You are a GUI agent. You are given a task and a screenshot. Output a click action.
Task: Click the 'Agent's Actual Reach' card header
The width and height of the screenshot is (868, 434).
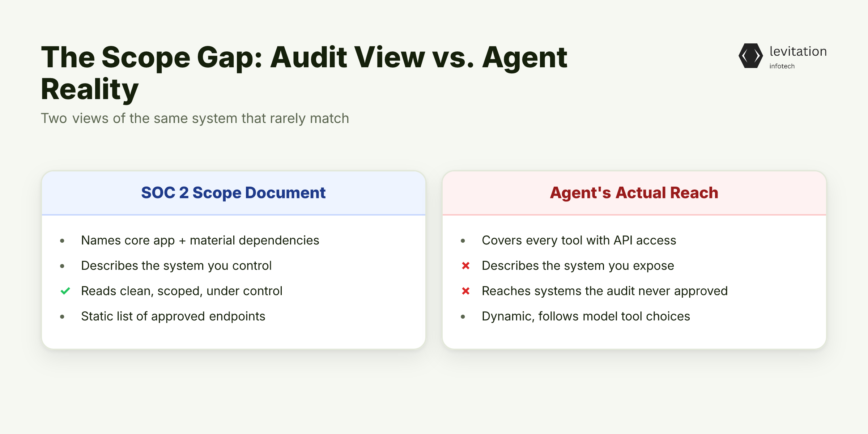pyautogui.click(x=634, y=193)
